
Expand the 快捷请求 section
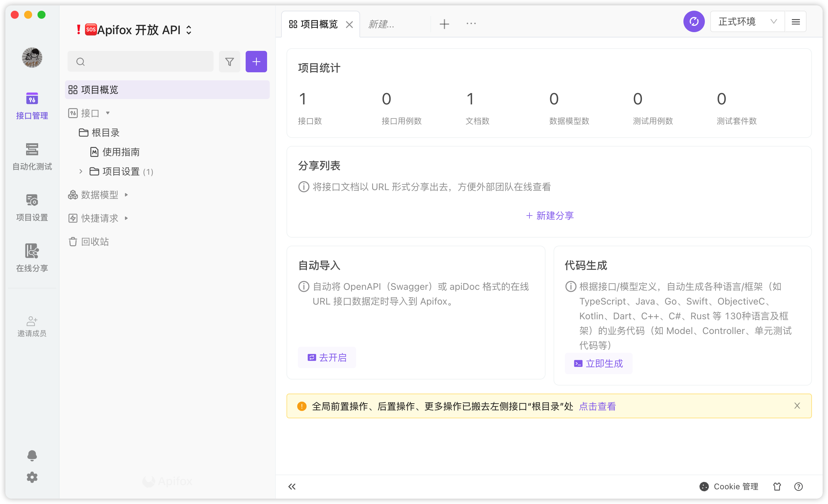[x=127, y=219]
